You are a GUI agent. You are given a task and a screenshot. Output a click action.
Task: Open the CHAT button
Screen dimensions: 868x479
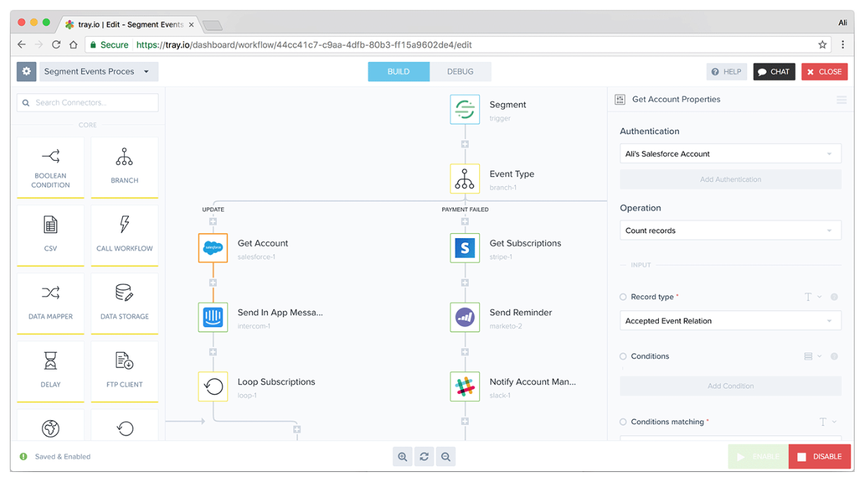[x=774, y=72]
